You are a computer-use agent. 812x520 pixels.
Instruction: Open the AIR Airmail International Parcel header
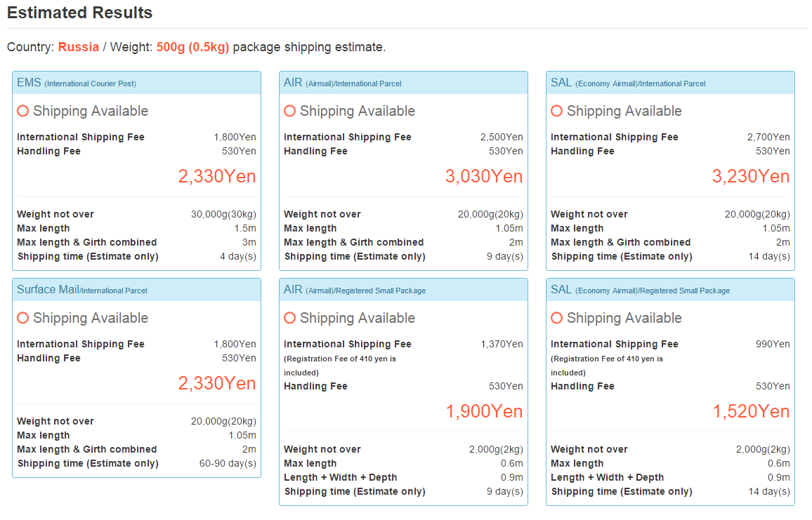click(x=343, y=83)
